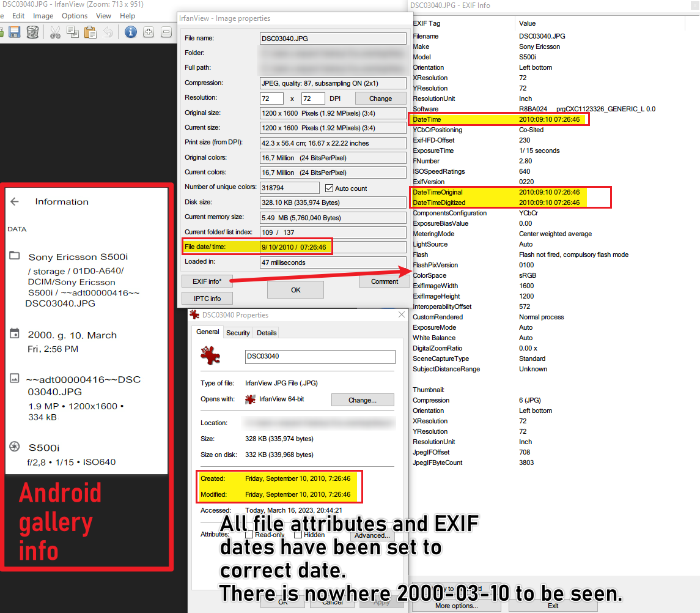Click the EXIF Tag column header
700x613 pixels.
coord(462,23)
